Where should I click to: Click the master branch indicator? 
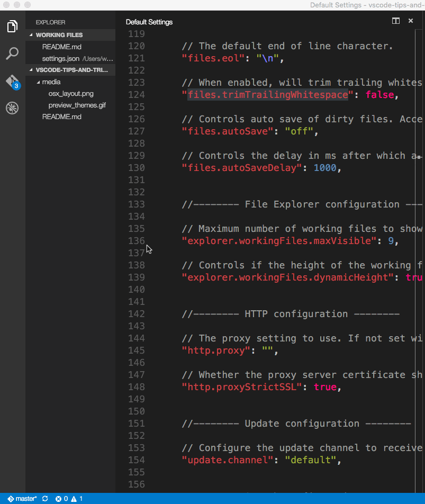click(21, 498)
